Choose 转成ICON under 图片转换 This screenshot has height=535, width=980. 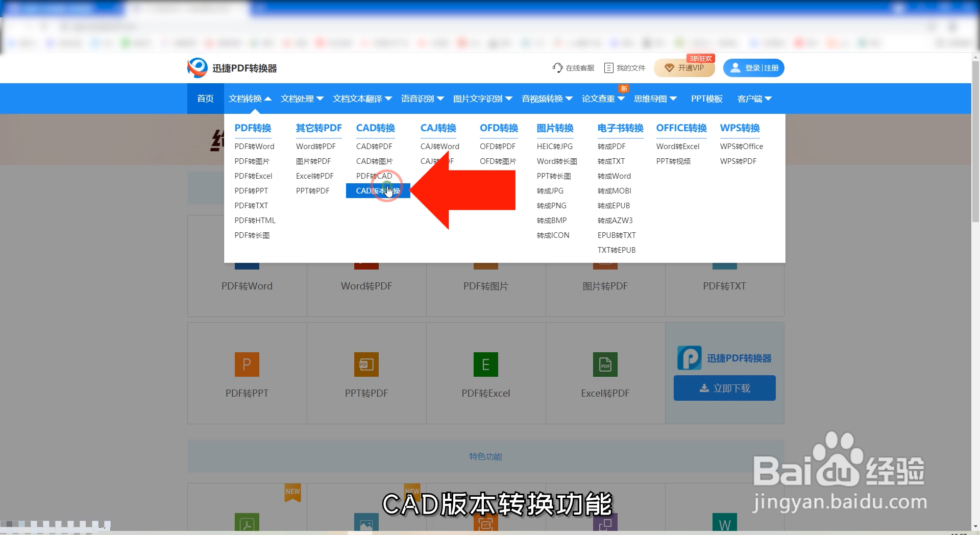[x=553, y=235]
